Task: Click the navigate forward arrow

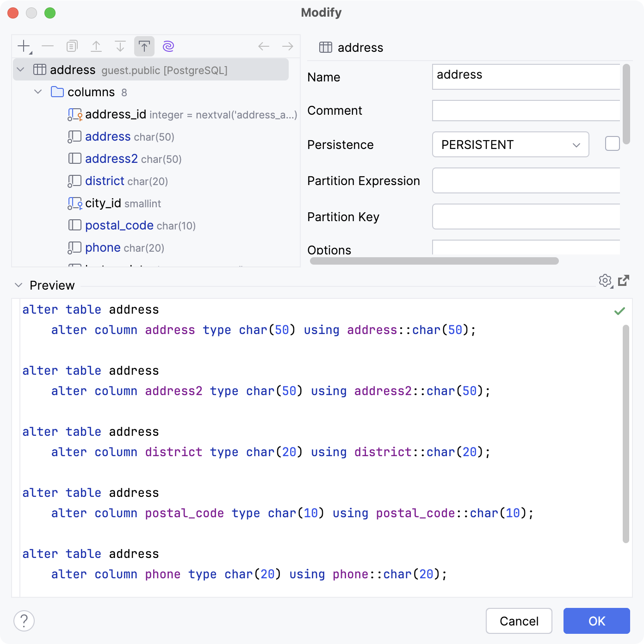Action: click(x=287, y=46)
